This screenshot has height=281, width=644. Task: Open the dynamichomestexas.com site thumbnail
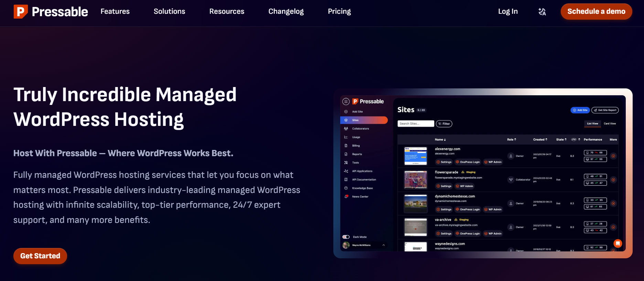416,203
